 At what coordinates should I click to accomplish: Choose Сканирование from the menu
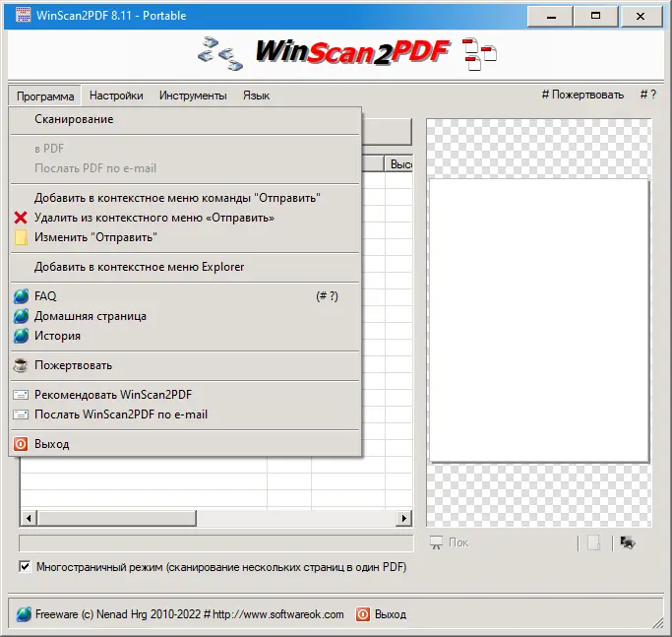click(185, 119)
